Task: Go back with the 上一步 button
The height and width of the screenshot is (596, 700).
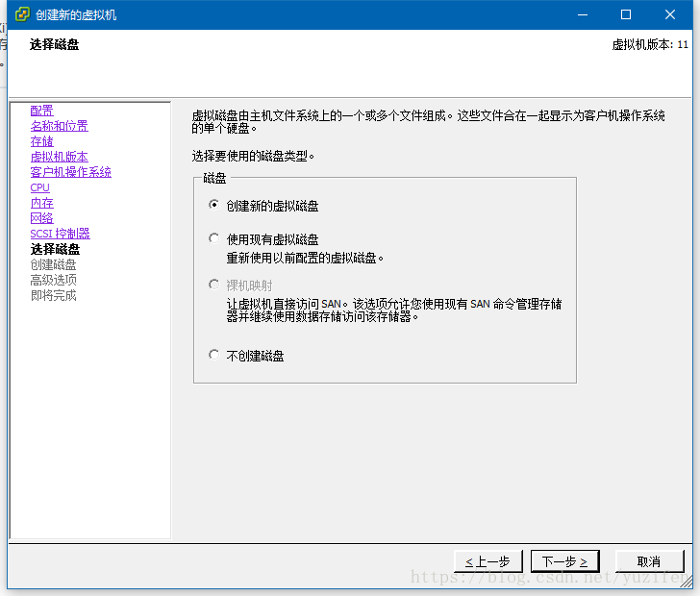Action: coord(487,561)
